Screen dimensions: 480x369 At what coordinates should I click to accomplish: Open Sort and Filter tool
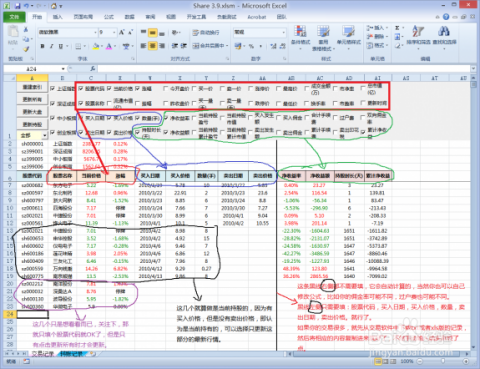[x=418, y=32]
